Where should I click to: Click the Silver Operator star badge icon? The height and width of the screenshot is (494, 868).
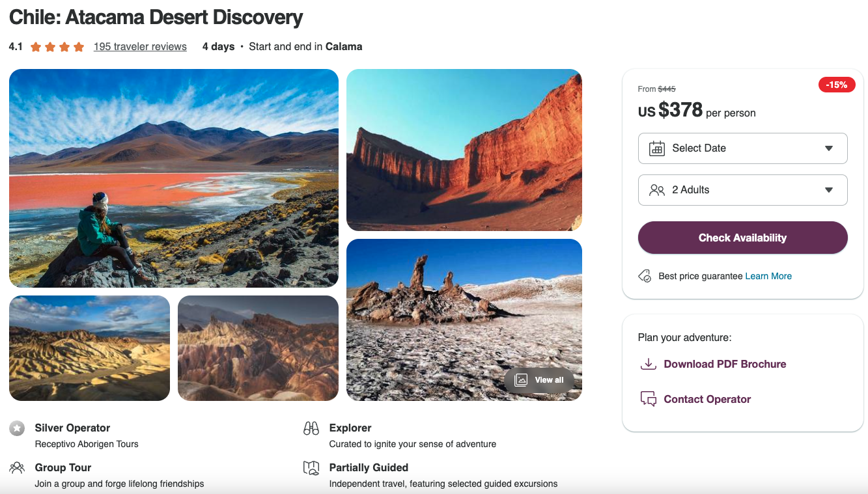[17, 428]
